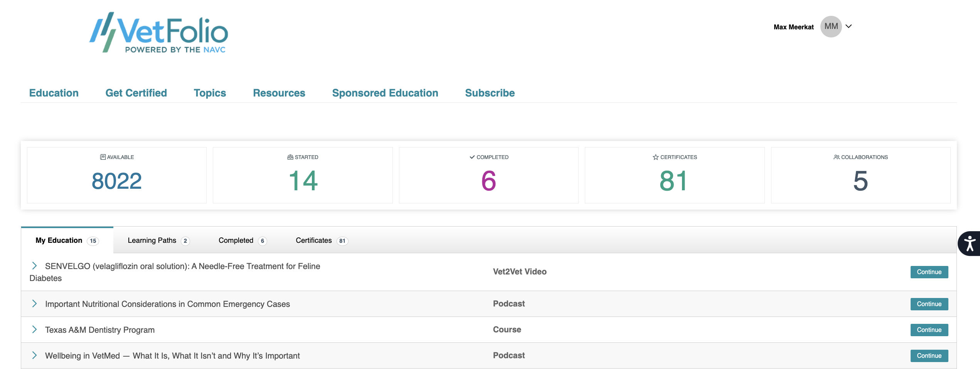Switch to the Learning Paths tab
Viewport: 980px width, 369px height.
point(158,240)
